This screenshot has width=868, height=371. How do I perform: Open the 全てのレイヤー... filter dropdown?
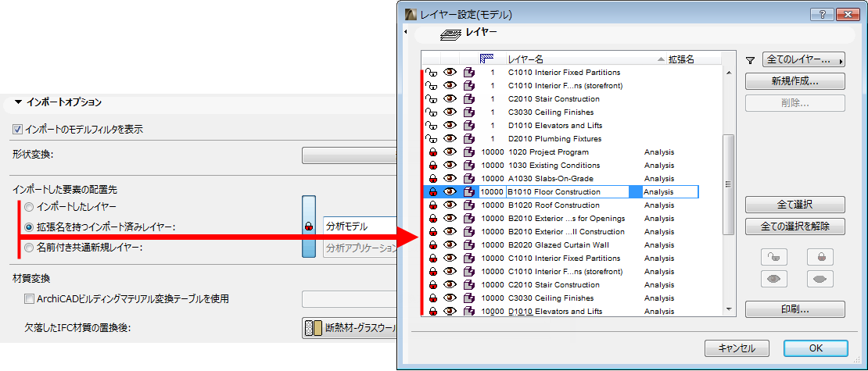point(803,59)
